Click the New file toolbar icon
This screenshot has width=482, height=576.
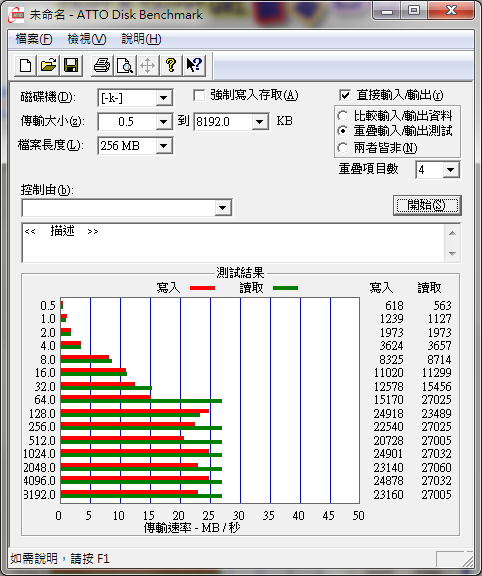tap(25, 65)
